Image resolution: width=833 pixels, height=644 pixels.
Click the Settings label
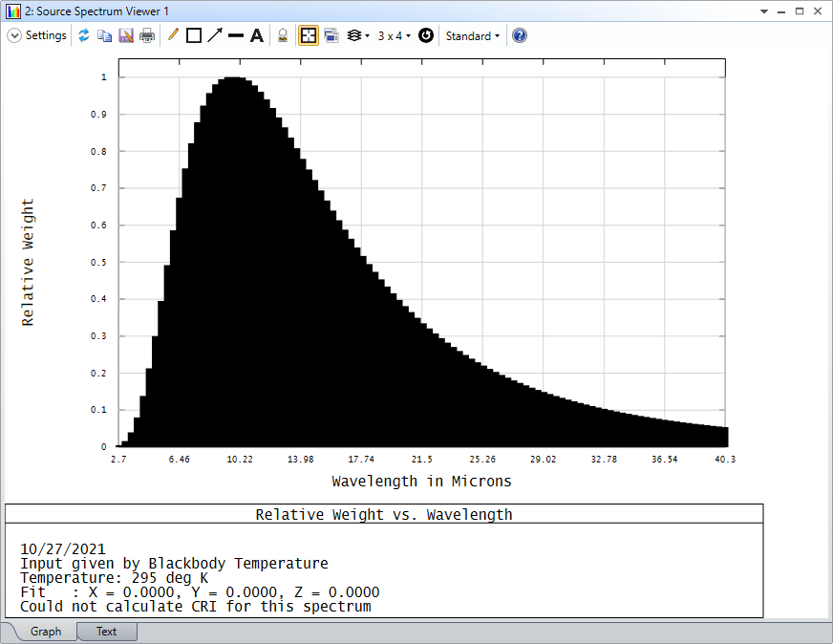(46, 35)
